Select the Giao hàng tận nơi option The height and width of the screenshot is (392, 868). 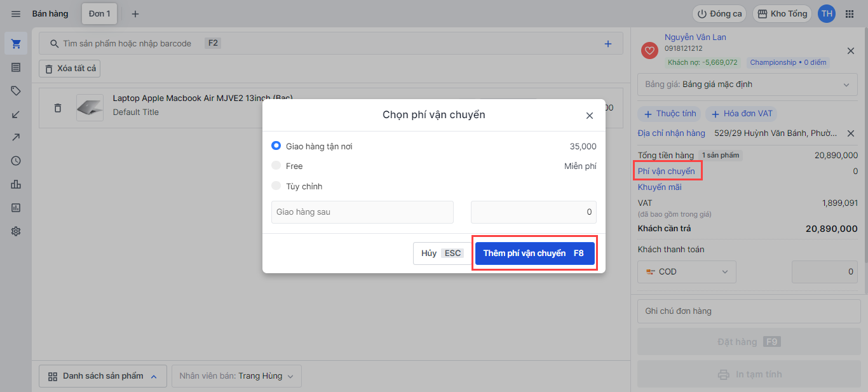pyautogui.click(x=276, y=145)
